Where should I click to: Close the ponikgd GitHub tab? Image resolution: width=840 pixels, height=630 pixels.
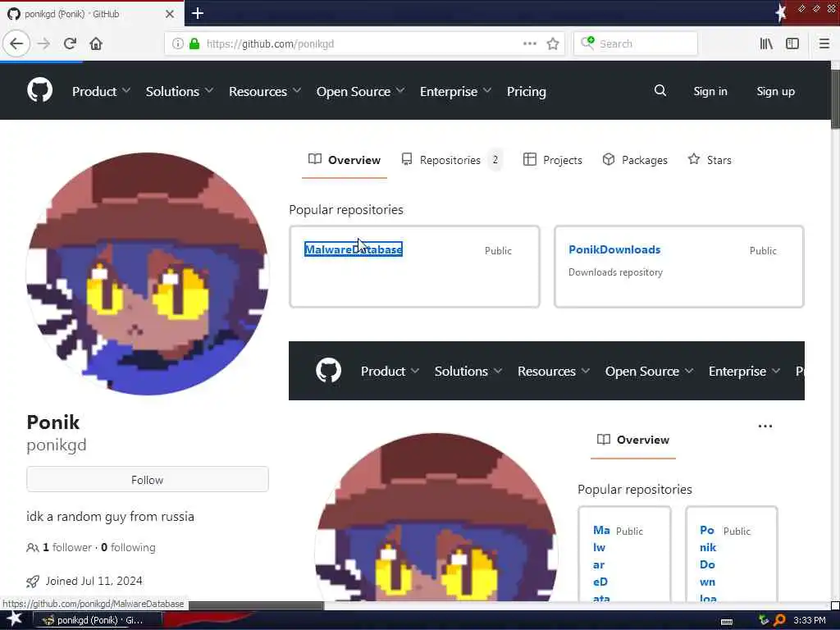(x=169, y=14)
